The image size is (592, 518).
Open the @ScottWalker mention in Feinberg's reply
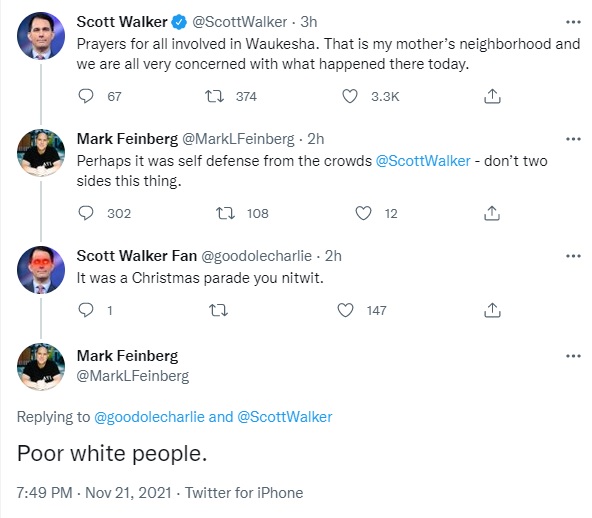click(x=423, y=161)
